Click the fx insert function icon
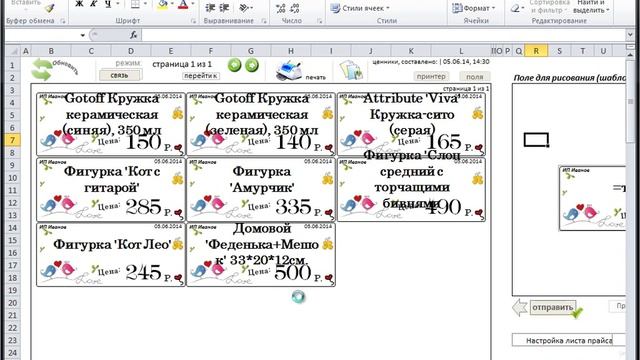The height and width of the screenshot is (360, 640). pos(133,35)
